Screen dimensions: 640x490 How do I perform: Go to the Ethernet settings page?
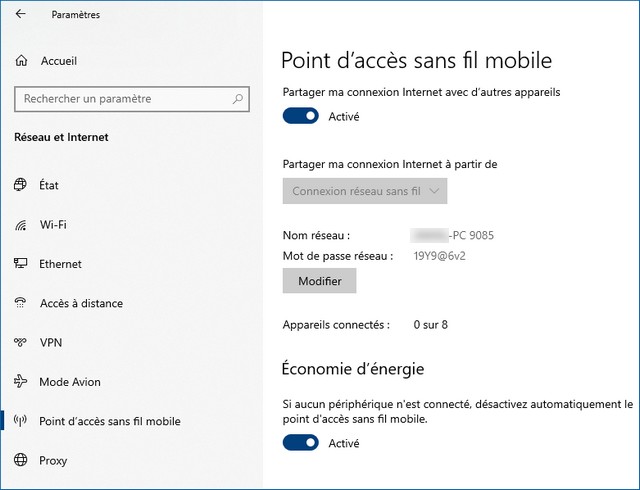tap(60, 264)
